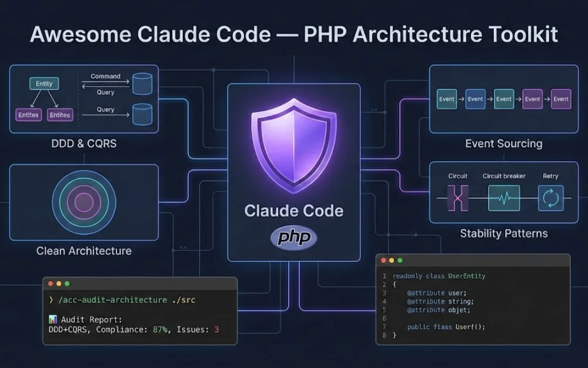Viewport: 588px width, 368px height.
Task: Click the Retry circular arrows icon
Action: pyautogui.click(x=550, y=198)
